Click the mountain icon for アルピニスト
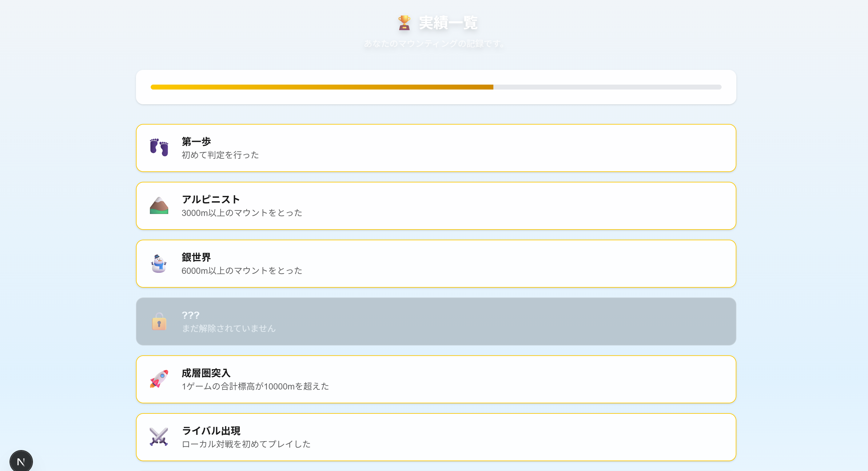This screenshot has height=471, width=868. coord(159,206)
